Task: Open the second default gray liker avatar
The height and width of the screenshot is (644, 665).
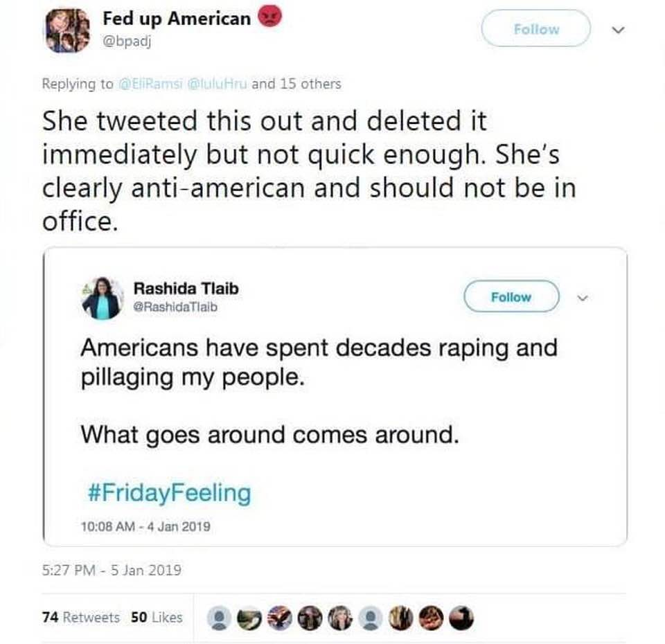Action: click(x=370, y=618)
